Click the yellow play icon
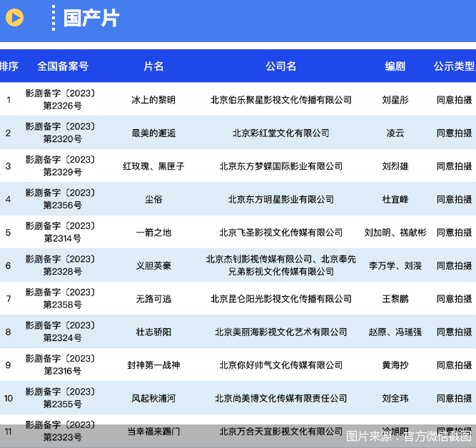Screen dimensions: 476x448 coord(14,18)
